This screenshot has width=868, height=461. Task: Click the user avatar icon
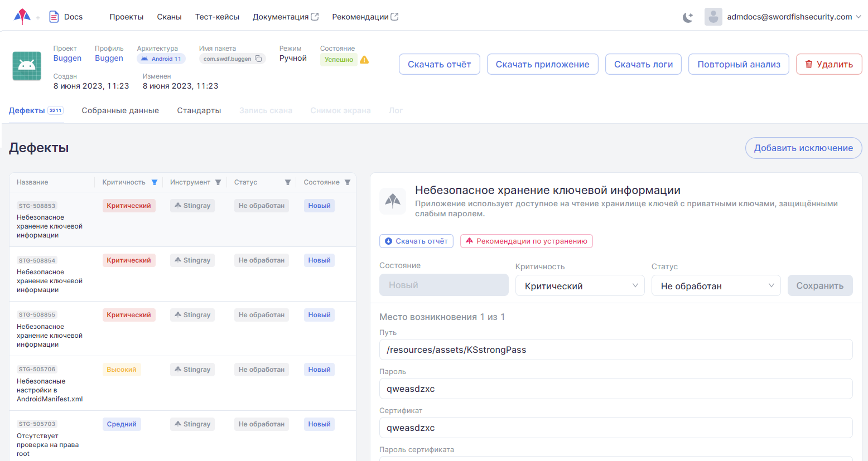(x=713, y=17)
